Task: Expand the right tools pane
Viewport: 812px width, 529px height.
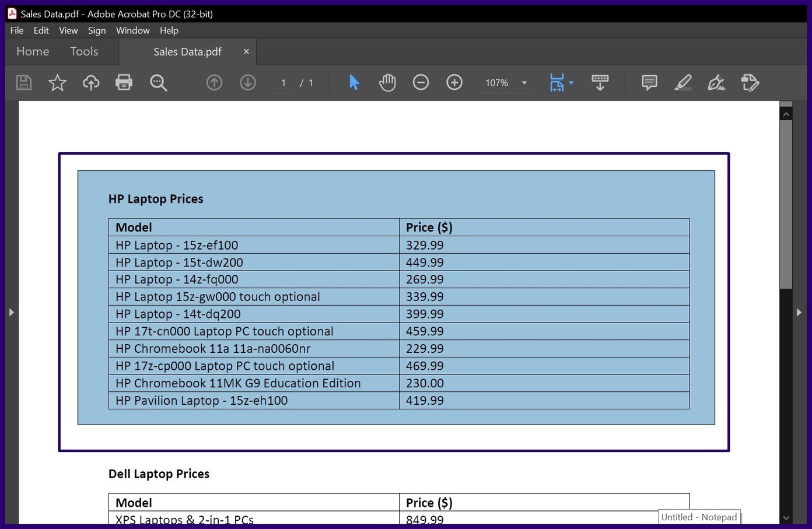Action: tap(799, 313)
